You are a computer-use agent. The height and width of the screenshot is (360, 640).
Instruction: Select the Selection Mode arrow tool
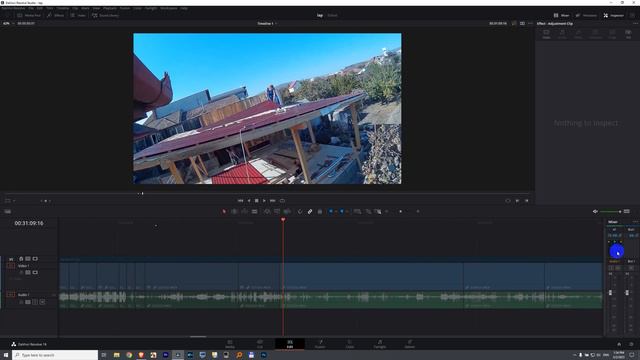[x=224, y=211]
